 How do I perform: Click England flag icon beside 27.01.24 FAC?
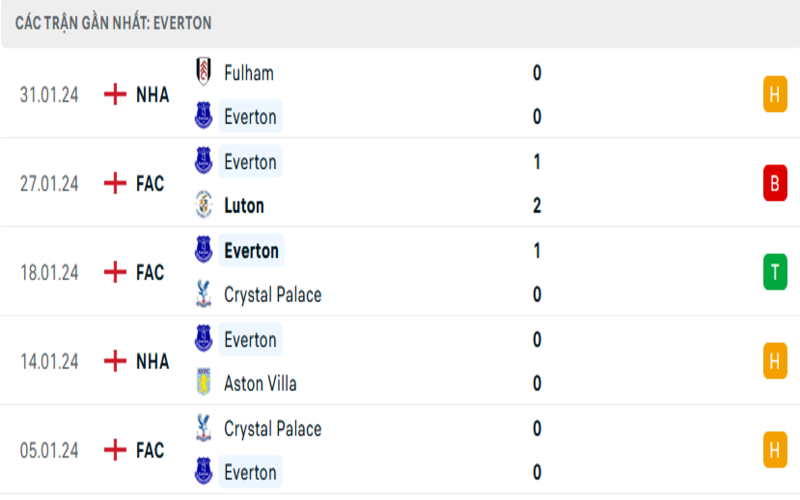pyautogui.click(x=117, y=183)
